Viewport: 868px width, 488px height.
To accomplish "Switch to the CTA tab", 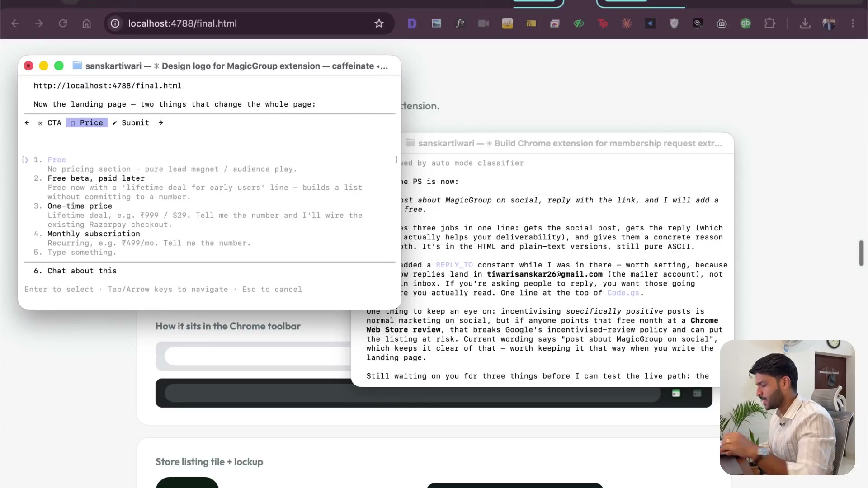I will (50, 123).
